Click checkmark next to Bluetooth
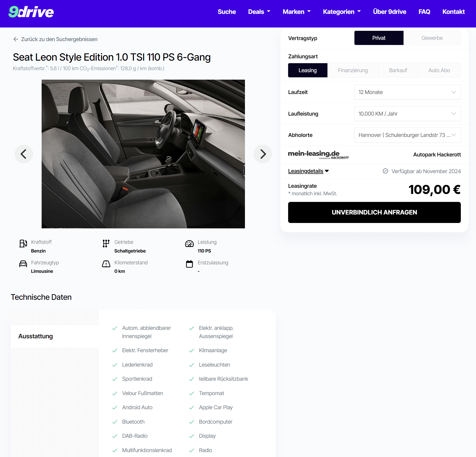476x457 pixels. 115,422
